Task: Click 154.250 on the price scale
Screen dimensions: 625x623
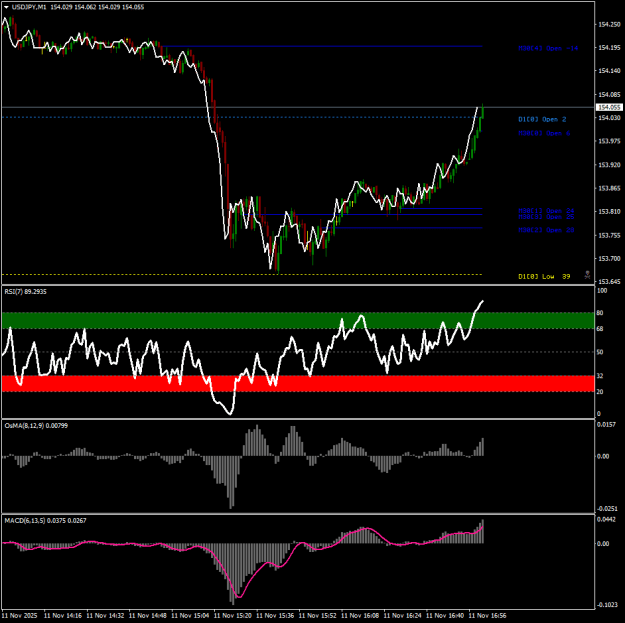Action: click(x=609, y=24)
